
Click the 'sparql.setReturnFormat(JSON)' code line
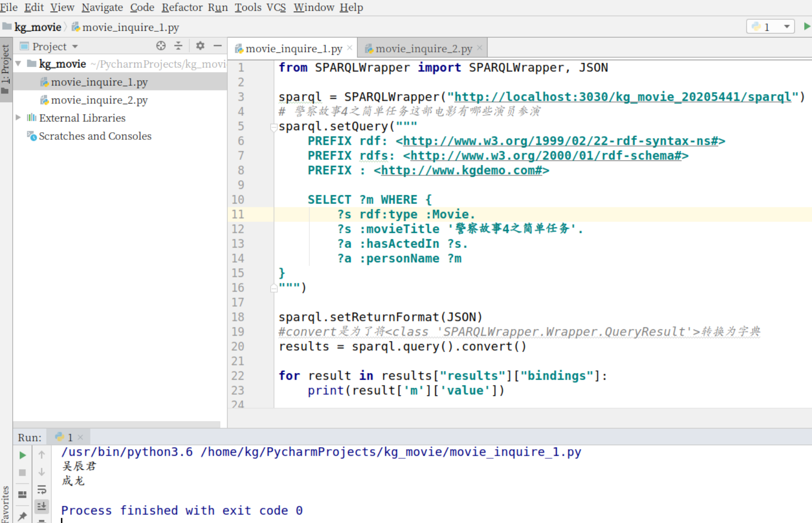tap(381, 317)
